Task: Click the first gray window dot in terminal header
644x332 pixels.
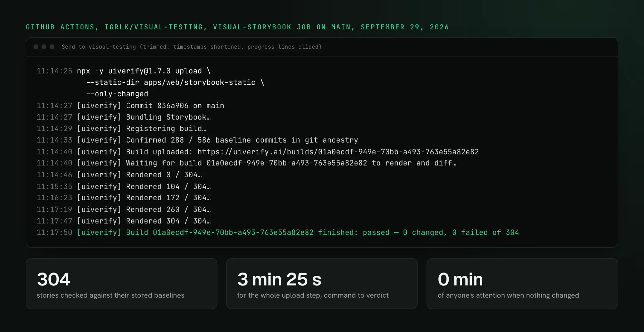Action: pyautogui.click(x=36, y=47)
